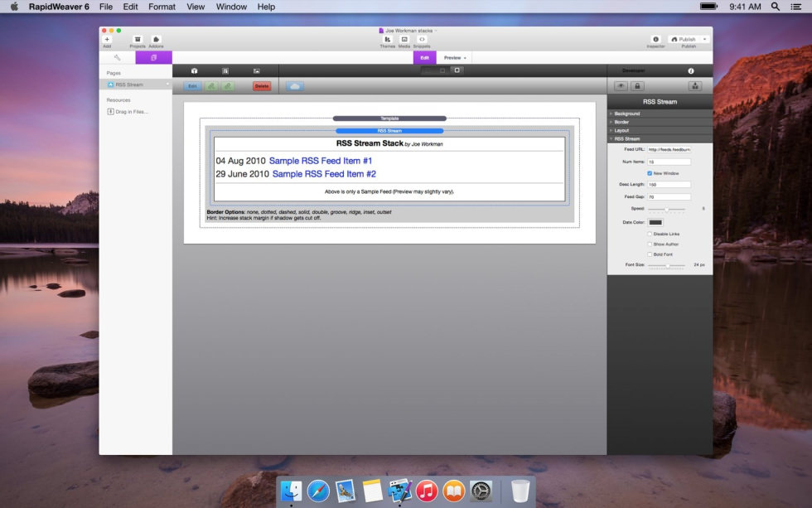Open the View menu
The height and width of the screenshot is (508, 812).
(196, 7)
